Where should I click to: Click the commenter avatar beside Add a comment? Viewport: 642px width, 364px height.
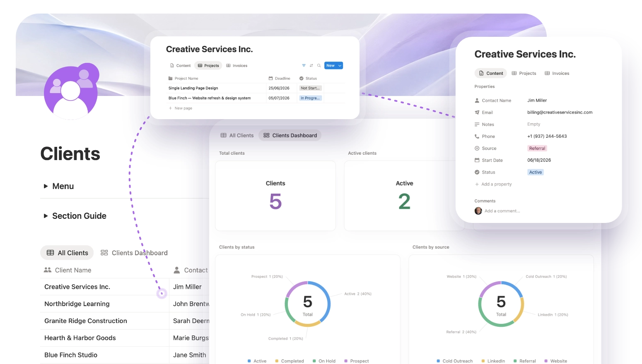478,211
